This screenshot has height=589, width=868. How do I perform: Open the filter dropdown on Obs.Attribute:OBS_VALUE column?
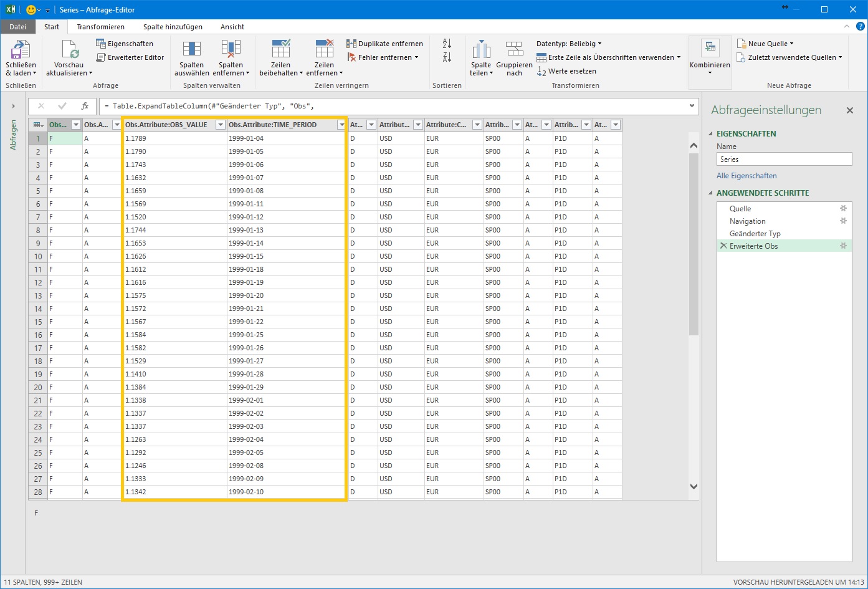220,124
